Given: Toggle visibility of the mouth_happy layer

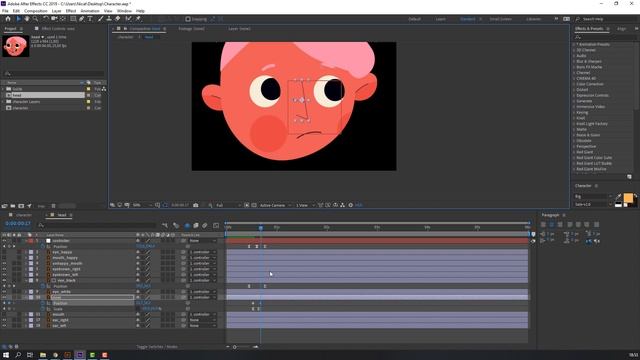Looking at the screenshot, I should point(4,258).
